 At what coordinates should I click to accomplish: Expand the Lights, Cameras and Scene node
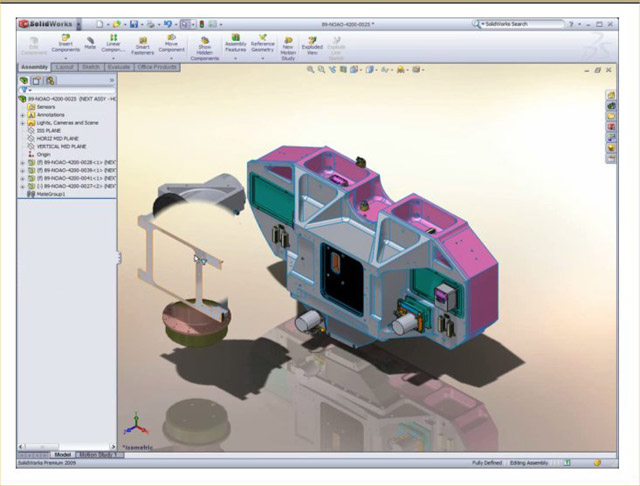coord(23,122)
